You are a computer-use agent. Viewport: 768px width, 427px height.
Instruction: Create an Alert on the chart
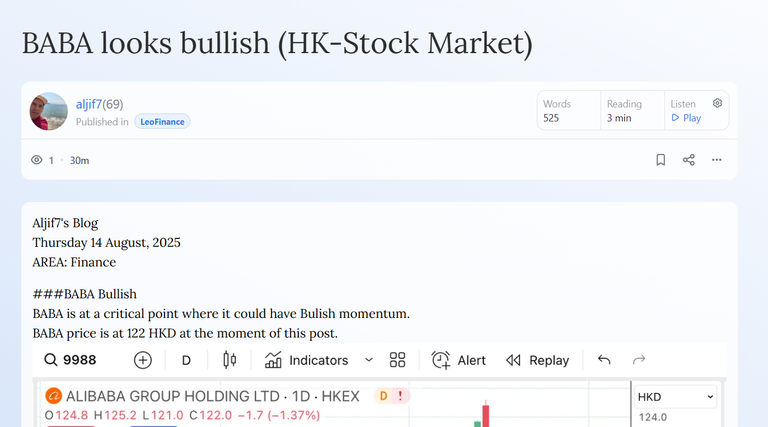[x=458, y=360]
